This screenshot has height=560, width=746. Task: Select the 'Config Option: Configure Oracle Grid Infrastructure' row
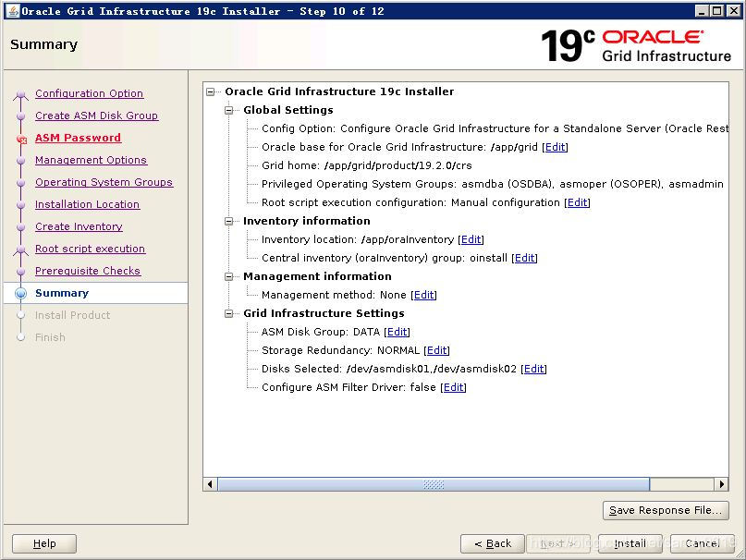[495, 128]
